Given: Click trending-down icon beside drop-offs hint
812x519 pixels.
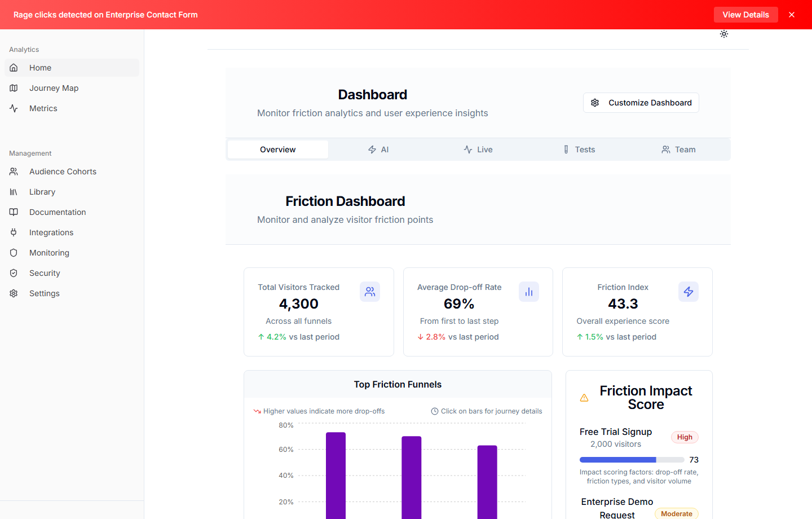Looking at the screenshot, I should (257, 411).
